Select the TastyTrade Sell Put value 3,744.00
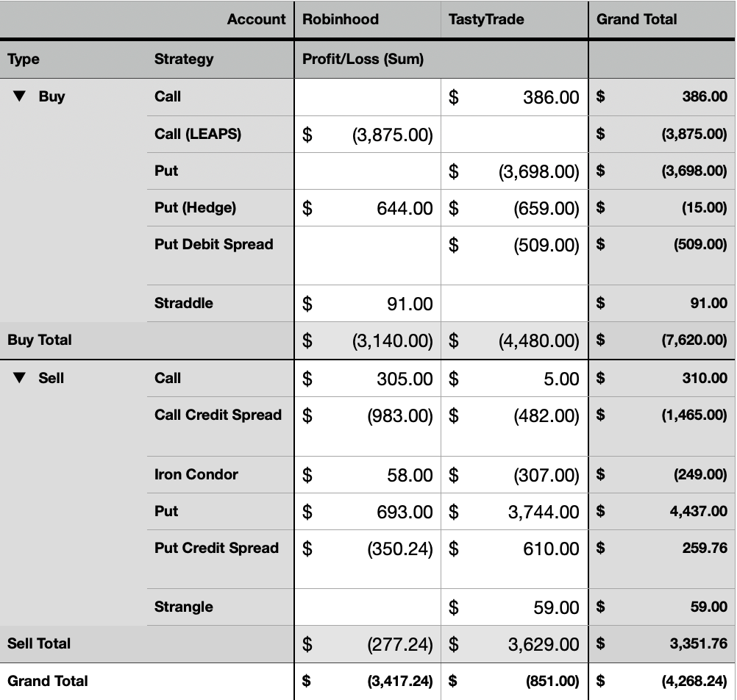 (x=543, y=512)
